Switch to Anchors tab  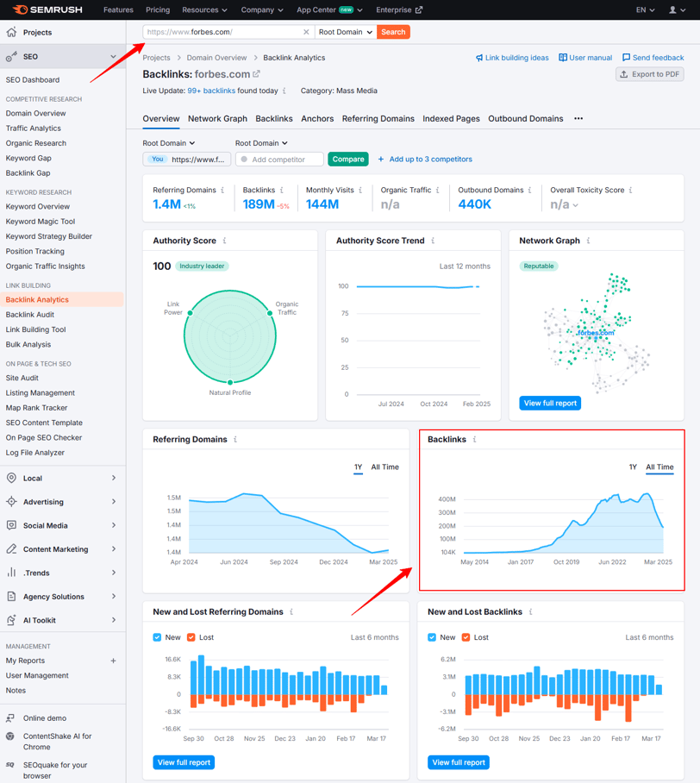(x=317, y=119)
